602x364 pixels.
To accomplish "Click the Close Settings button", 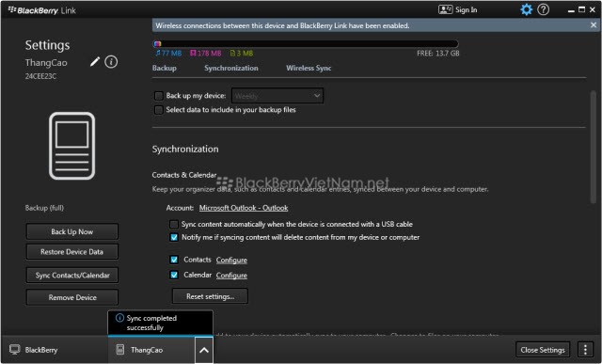I will [x=543, y=350].
